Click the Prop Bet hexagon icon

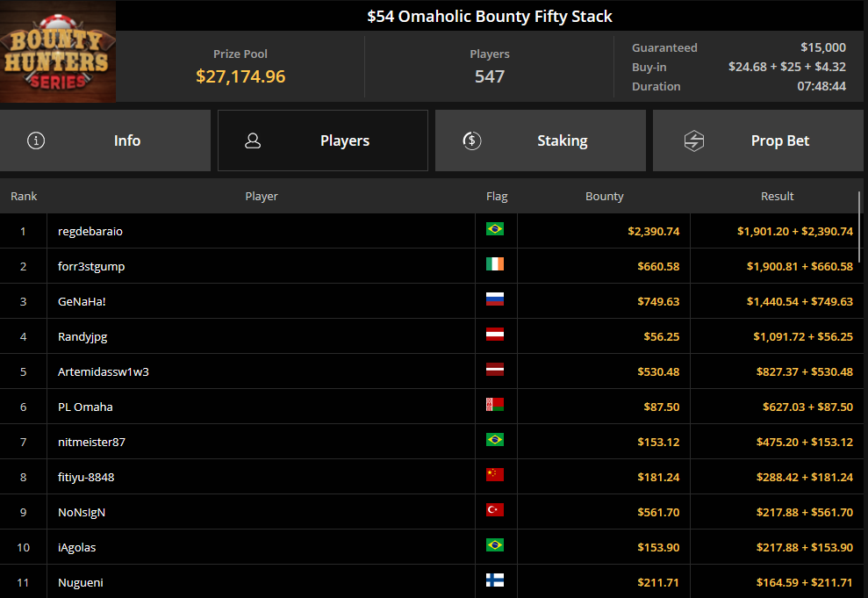pyautogui.click(x=693, y=140)
